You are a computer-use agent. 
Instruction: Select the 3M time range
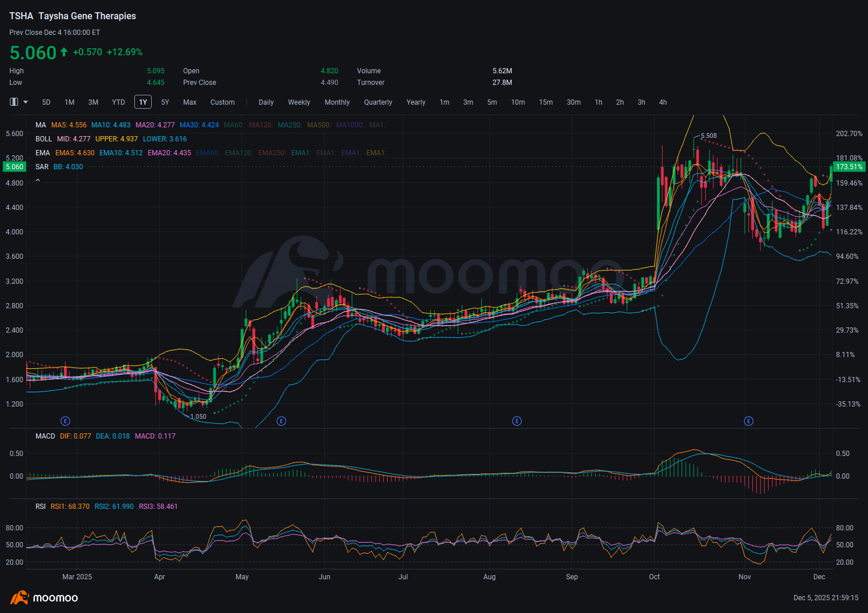93,102
